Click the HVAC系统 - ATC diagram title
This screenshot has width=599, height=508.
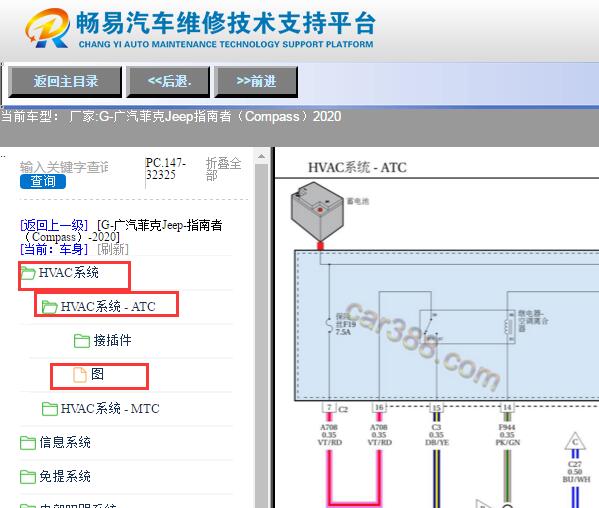[x=357, y=167]
